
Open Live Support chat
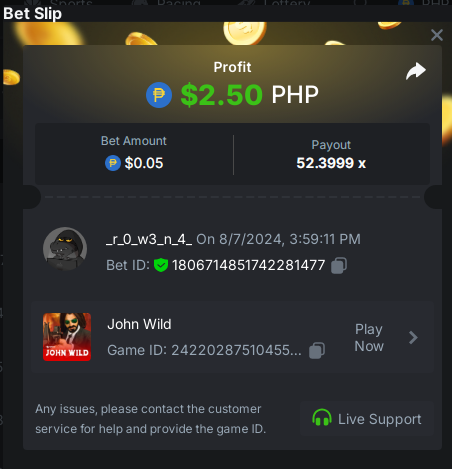pos(367,419)
